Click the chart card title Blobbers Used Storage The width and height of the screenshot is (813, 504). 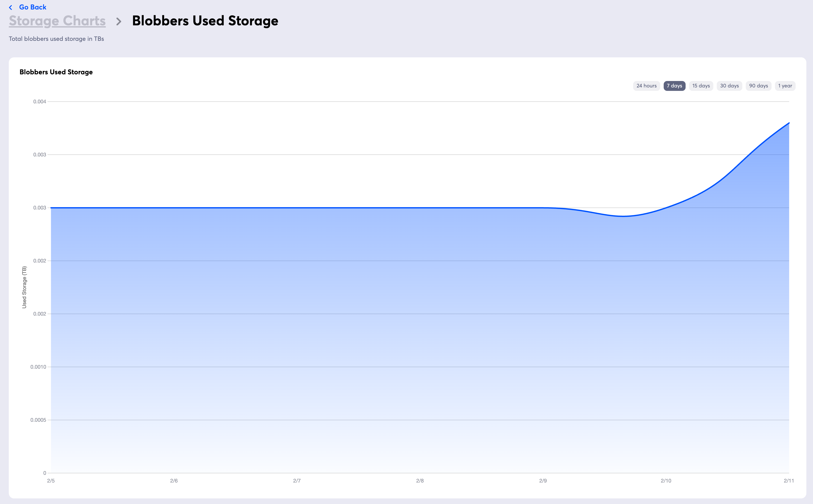pyautogui.click(x=56, y=72)
